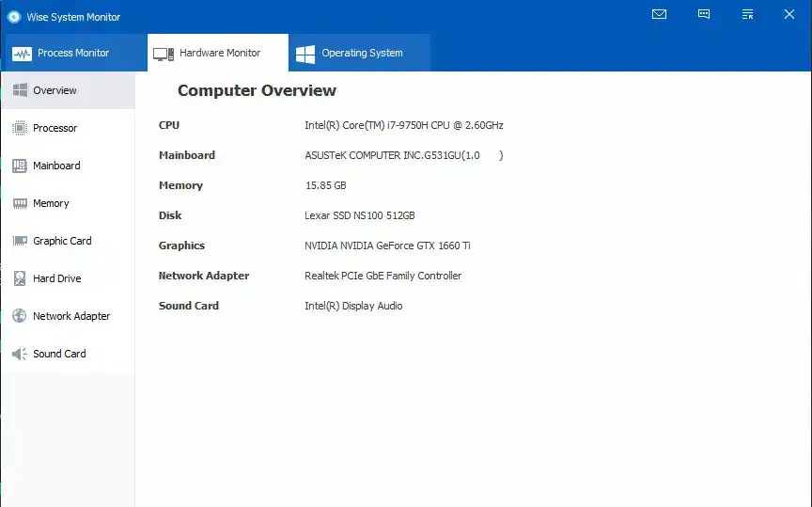Viewport: 812px width, 507px height.
Task: Open the mail envelope icon in title bar
Action: click(659, 14)
